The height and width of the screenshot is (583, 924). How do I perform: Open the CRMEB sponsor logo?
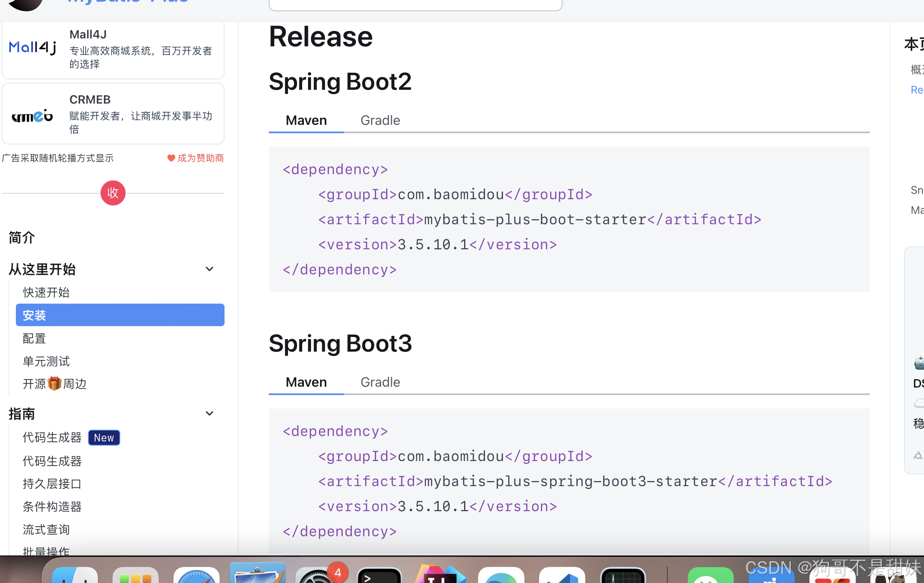33,115
